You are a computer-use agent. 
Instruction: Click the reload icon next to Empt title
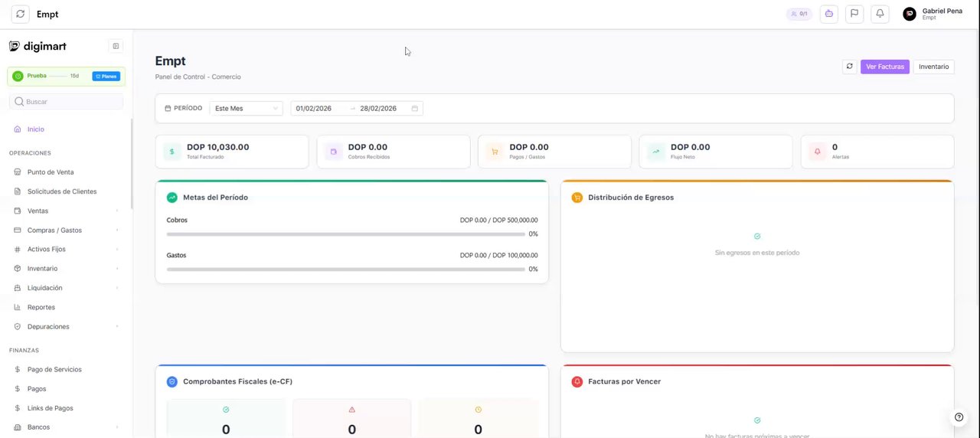pyautogui.click(x=20, y=14)
